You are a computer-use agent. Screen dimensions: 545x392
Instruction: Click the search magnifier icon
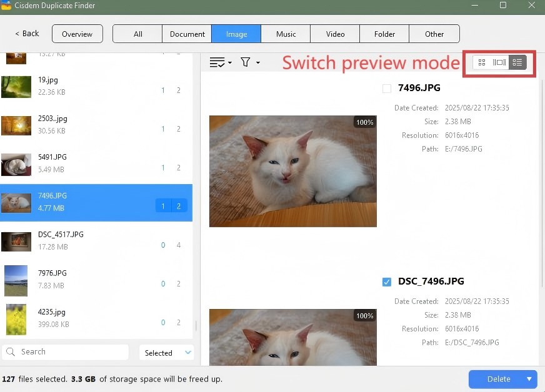pos(11,352)
